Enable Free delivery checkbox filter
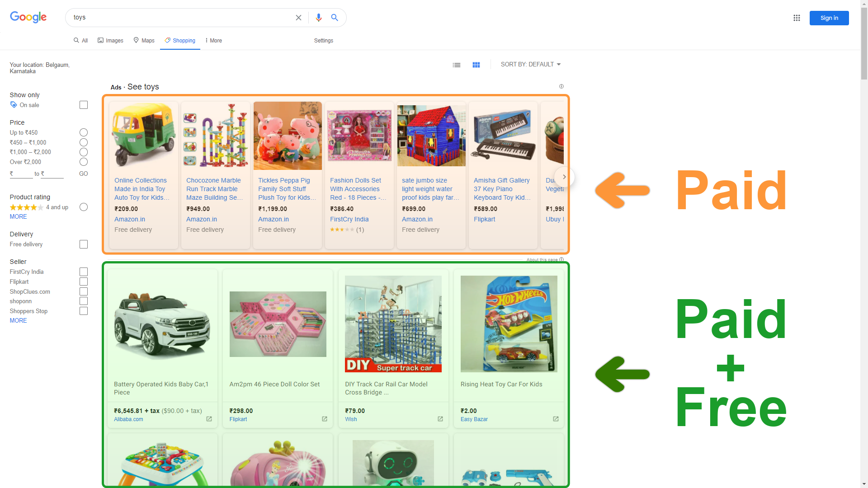This screenshot has width=868, height=488. coord(84,244)
